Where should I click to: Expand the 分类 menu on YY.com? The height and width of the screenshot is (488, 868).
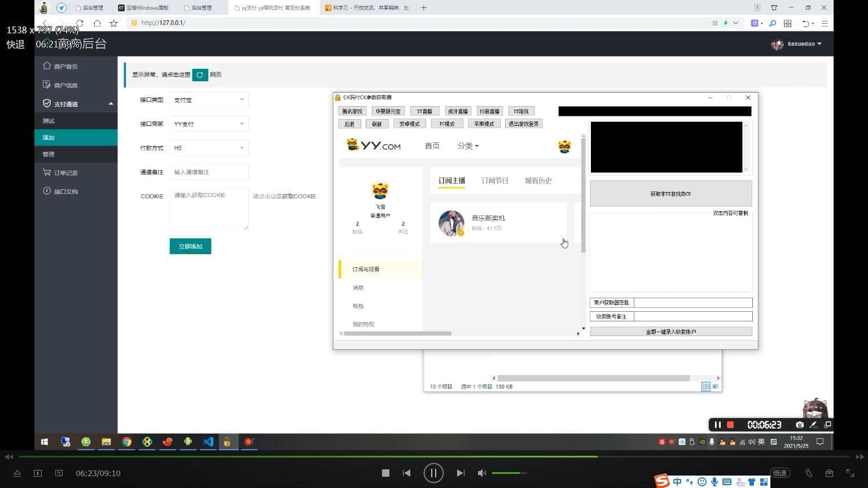pyautogui.click(x=468, y=146)
